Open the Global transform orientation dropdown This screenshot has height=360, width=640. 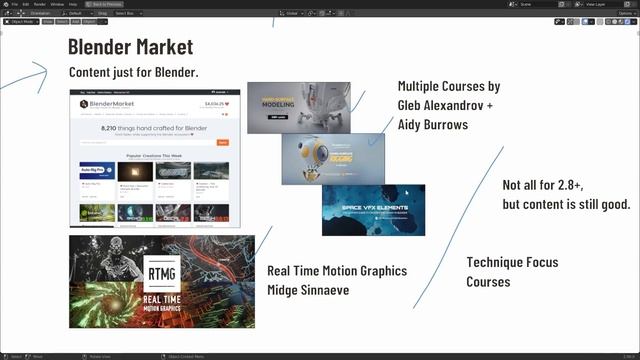(x=291, y=13)
